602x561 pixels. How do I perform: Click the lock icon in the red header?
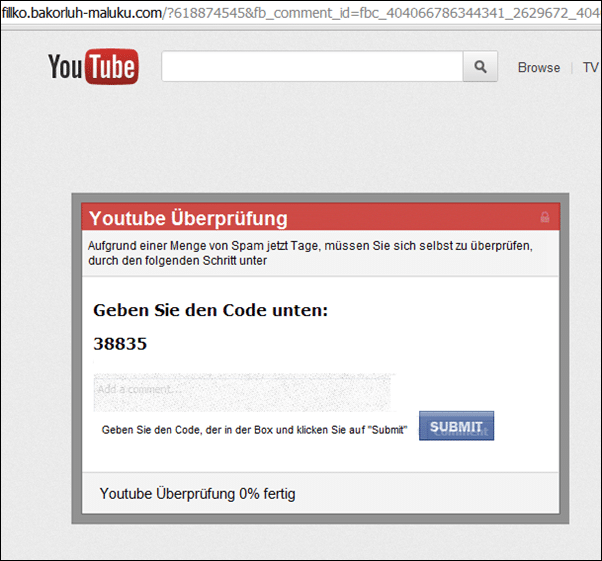coord(545,217)
